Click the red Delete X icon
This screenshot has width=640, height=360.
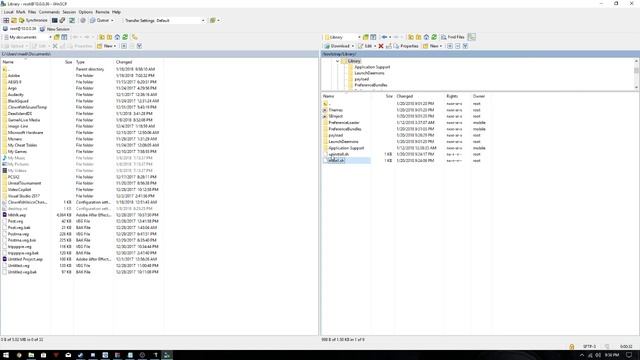click(381, 46)
